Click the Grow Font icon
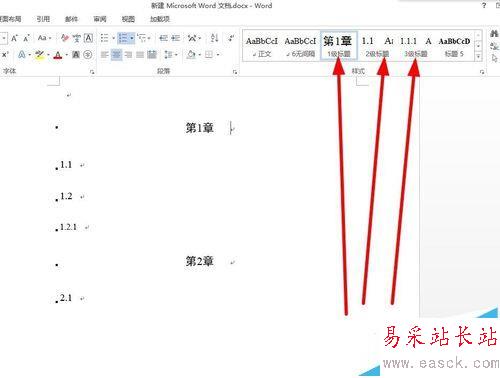Viewport: 500px width, 378px height. (14, 38)
